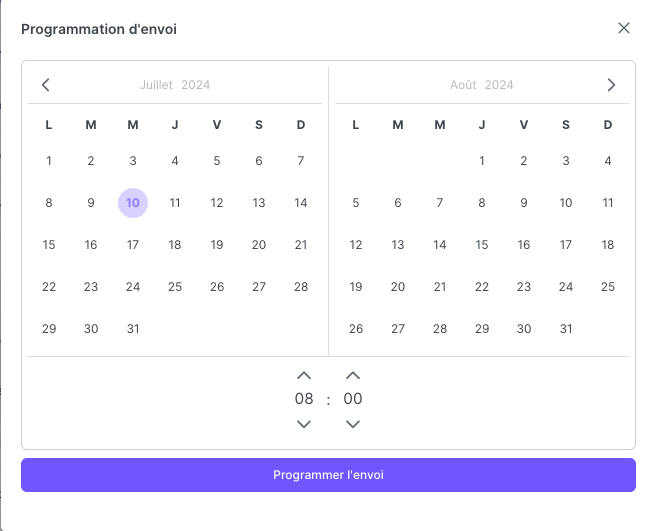Pick 31 July in the calendar
The image size is (652, 531).
pyautogui.click(x=133, y=329)
